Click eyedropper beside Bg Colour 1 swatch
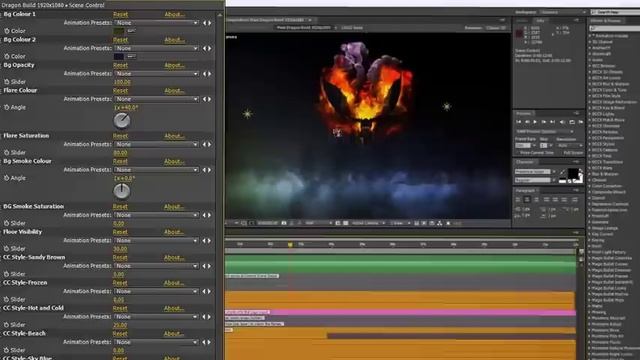 click(131, 31)
